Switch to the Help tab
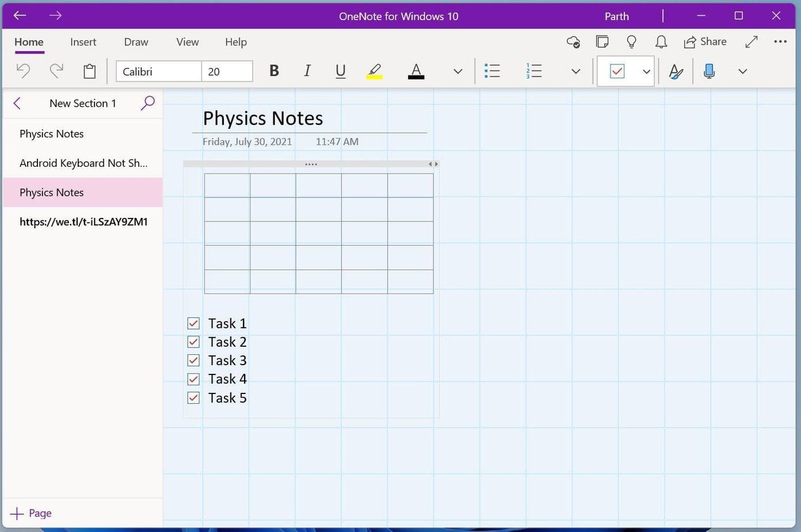Screen dimensions: 801x532 pyautogui.click(x=236, y=42)
